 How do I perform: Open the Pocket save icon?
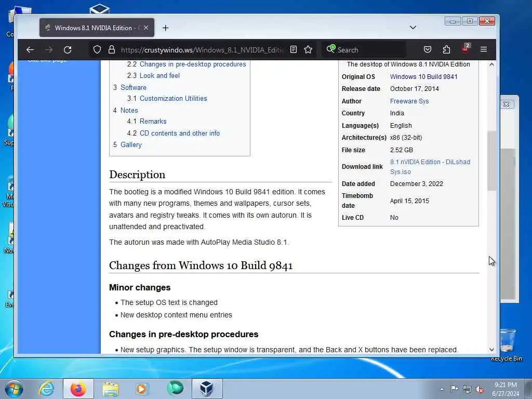(x=428, y=49)
